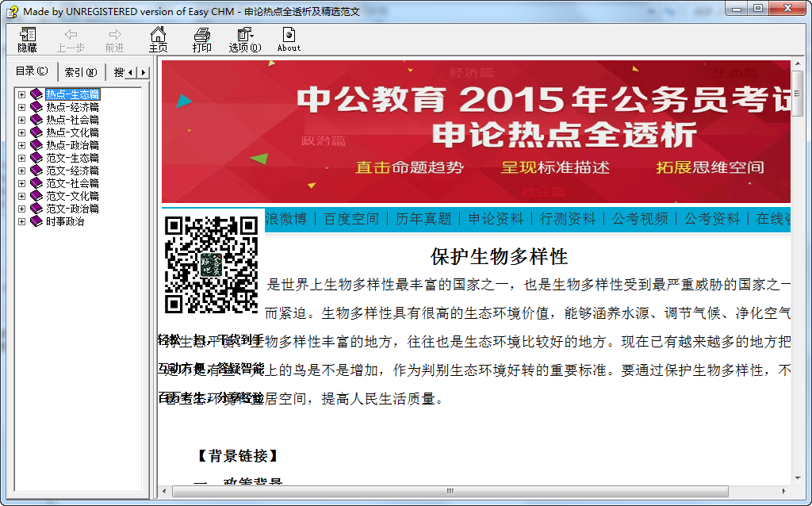
Task: Click the vertical scrollbar thumb
Action: [797, 94]
